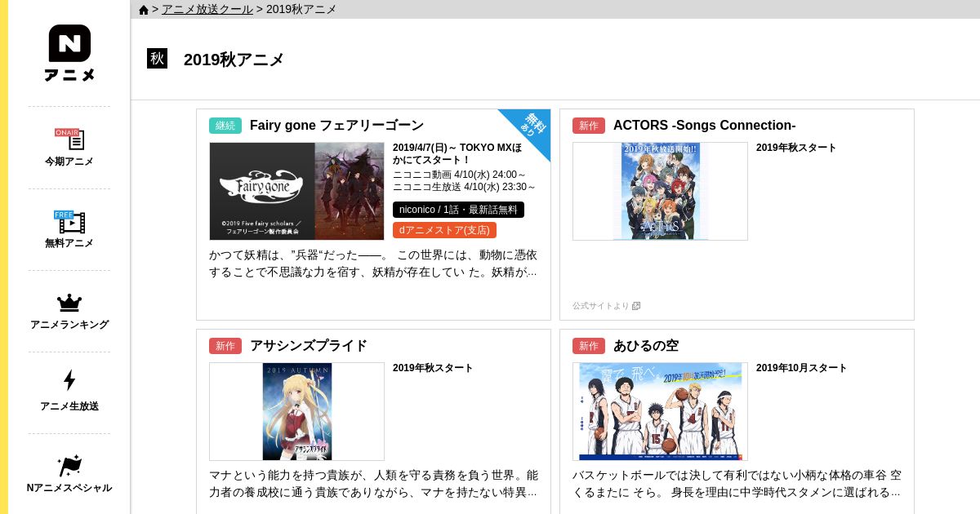The width and height of the screenshot is (980, 514).
Task: Open ACTORS -Songs Connection- title
Action: coord(704,125)
